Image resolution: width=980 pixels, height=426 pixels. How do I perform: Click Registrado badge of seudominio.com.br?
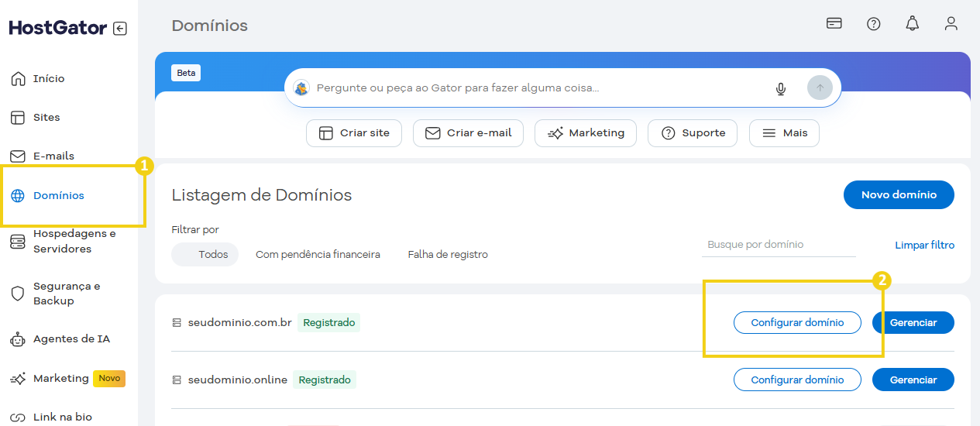click(x=329, y=322)
